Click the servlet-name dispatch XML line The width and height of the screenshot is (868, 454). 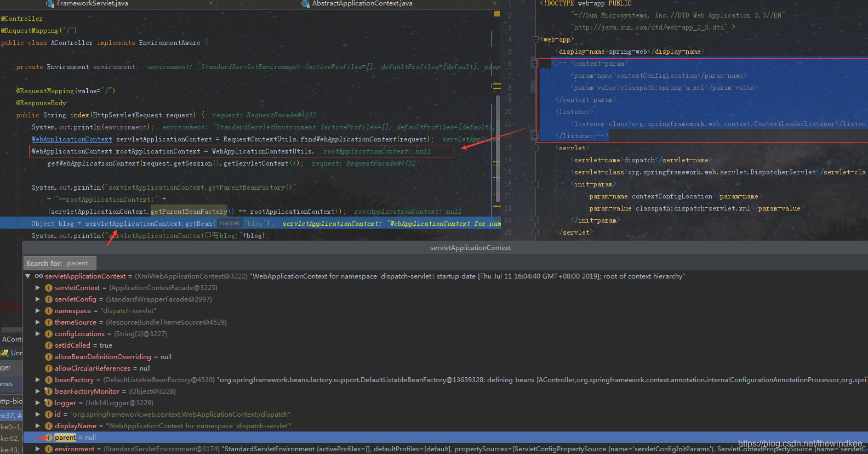click(x=641, y=160)
